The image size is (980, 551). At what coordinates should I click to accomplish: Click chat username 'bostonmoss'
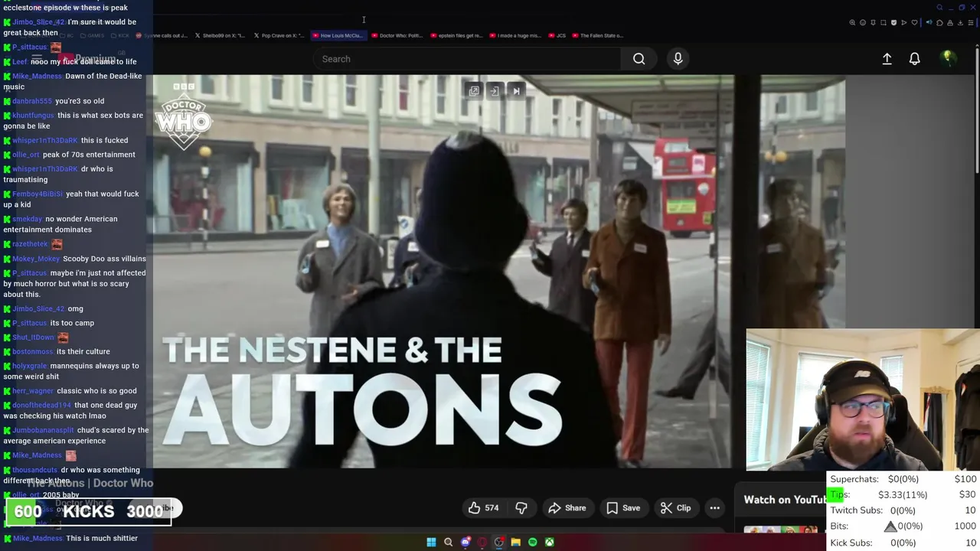click(32, 352)
